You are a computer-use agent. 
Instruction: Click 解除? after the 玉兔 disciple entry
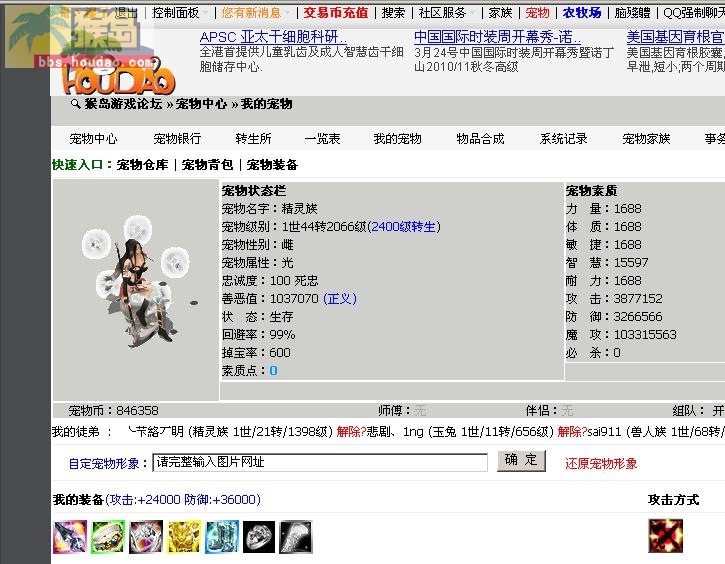tap(572, 432)
